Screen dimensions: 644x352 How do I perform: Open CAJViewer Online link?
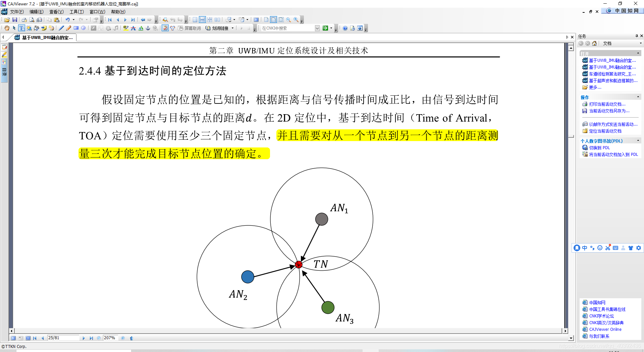click(x=605, y=329)
